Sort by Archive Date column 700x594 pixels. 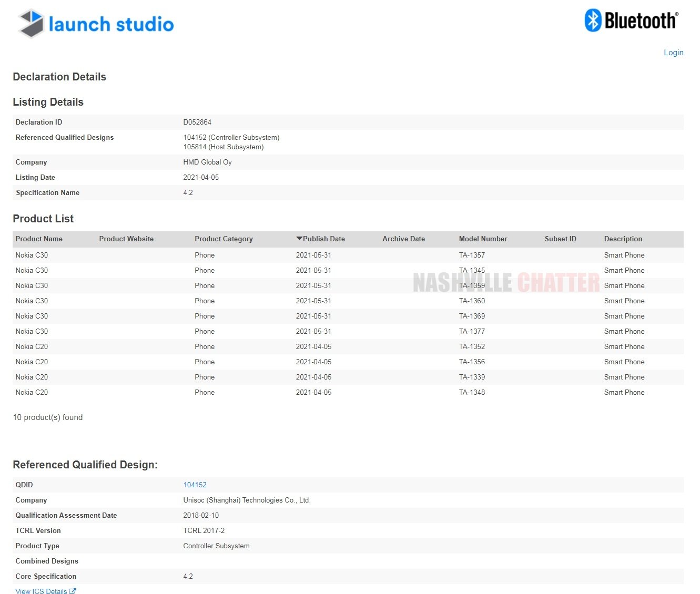(403, 239)
